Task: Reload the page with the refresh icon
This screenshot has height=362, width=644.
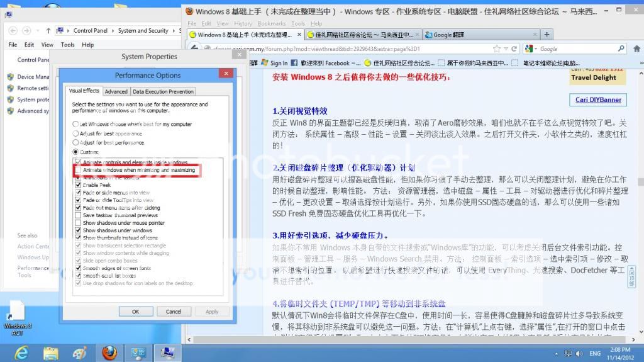Action: (x=514, y=48)
